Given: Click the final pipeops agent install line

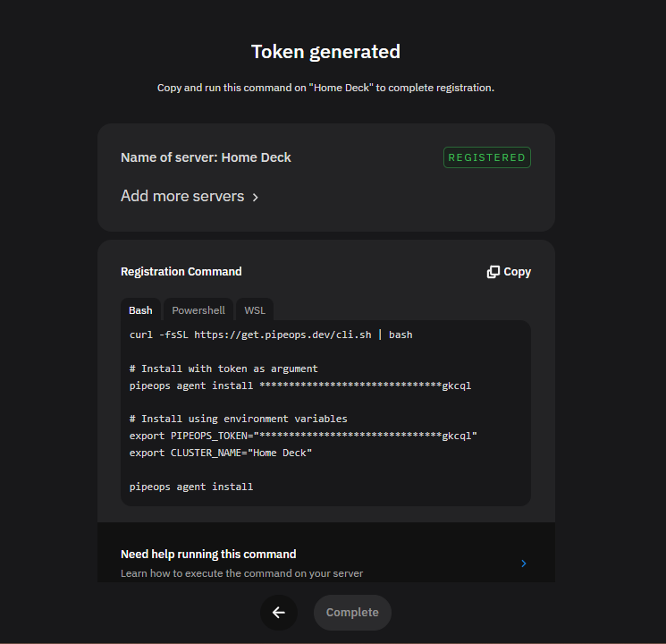Looking at the screenshot, I should pos(191,487).
